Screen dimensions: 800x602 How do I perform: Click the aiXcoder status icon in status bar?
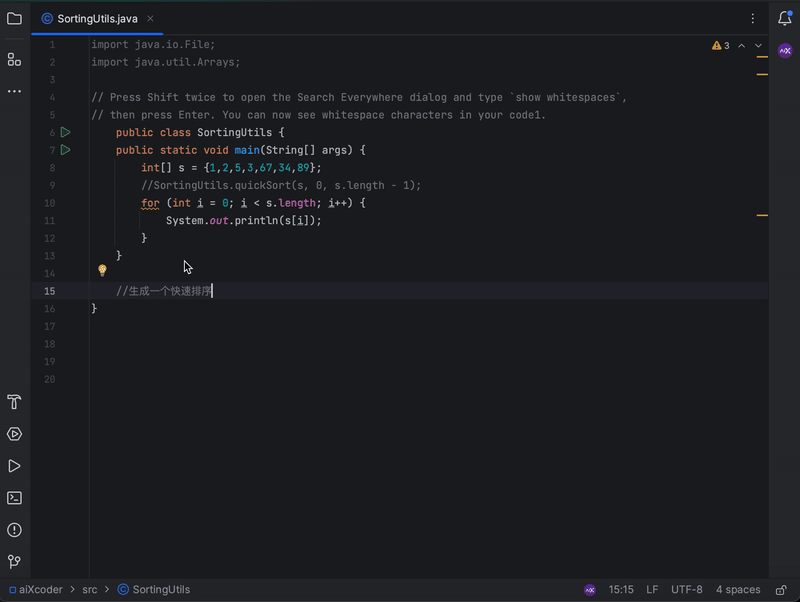click(590, 590)
